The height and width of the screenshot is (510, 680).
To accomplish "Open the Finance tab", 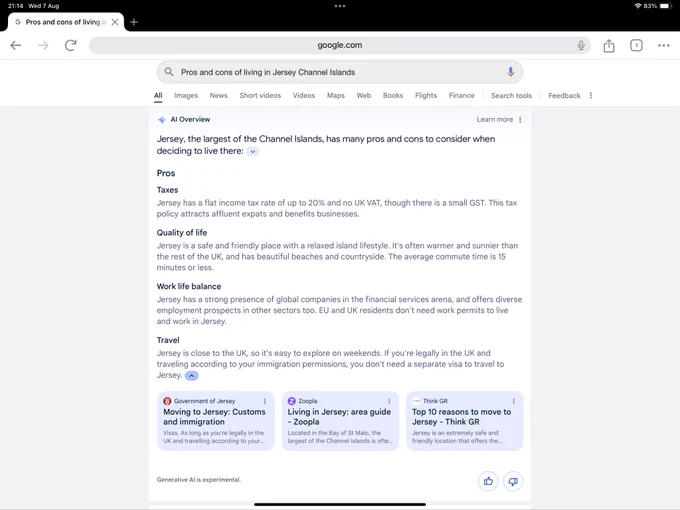I will click(x=461, y=95).
